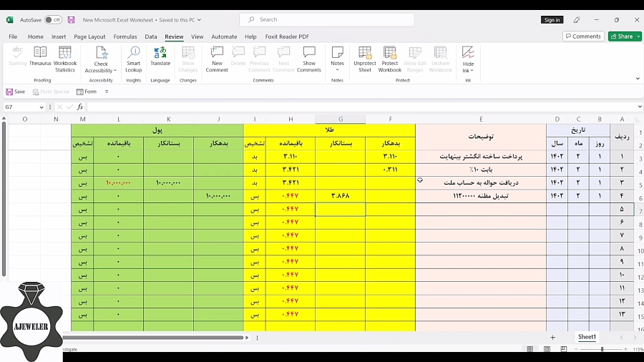Switch to the Data ribbon tab

(x=151, y=36)
